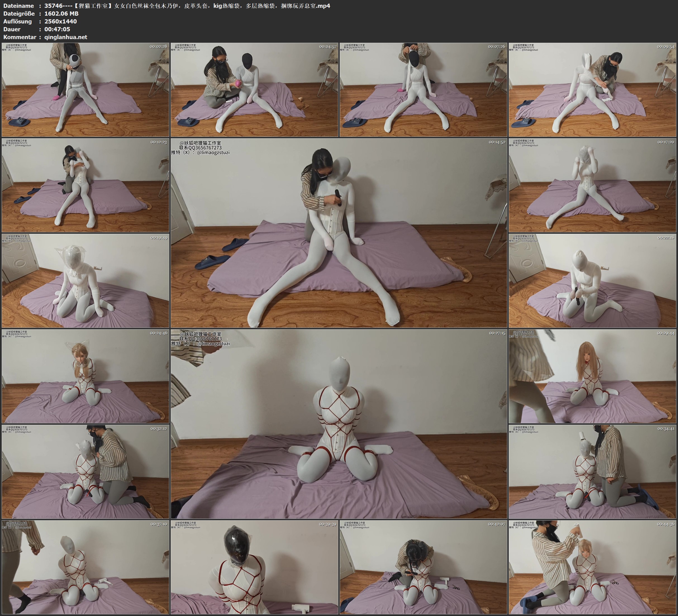Click the large 00:14:52 preview frame

[x=339, y=233]
